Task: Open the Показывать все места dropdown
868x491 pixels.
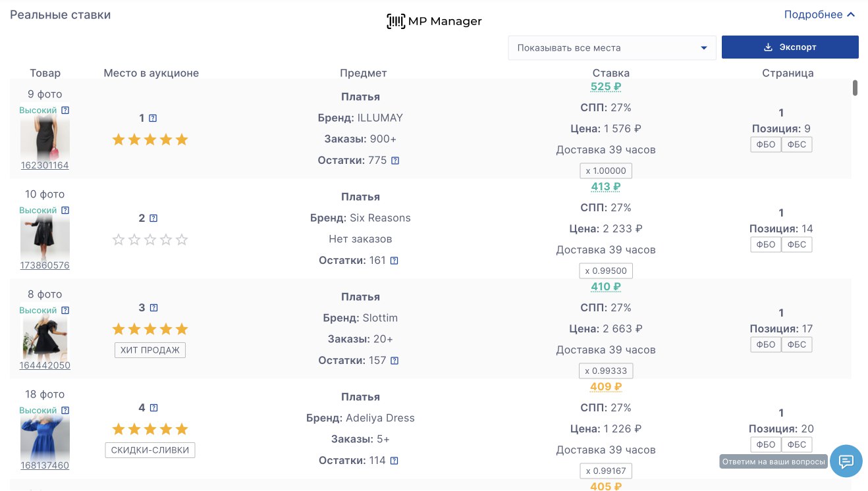Action: pyautogui.click(x=612, y=48)
